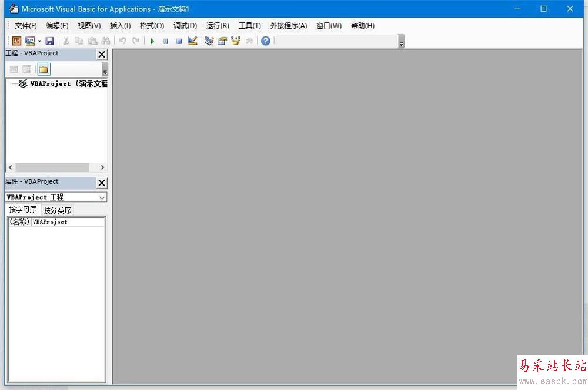Close the 属性 - VBAProject panel
This screenshot has width=588, height=390.
tap(102, 183)
